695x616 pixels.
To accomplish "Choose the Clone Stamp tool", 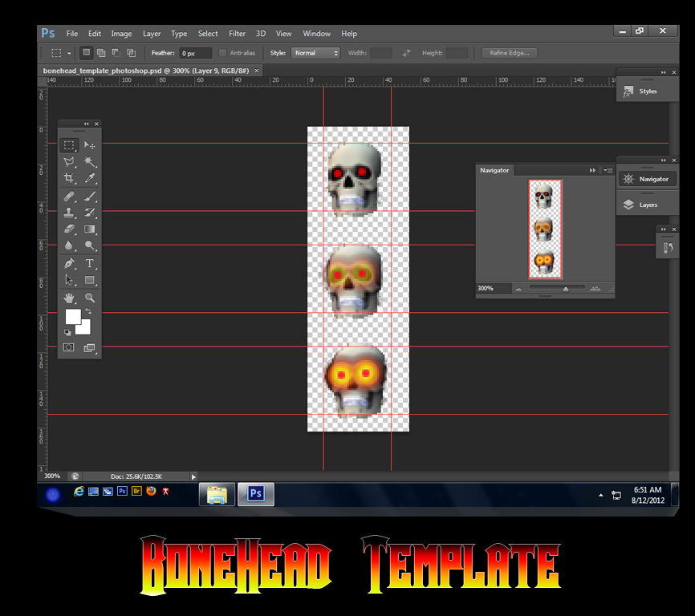I will tap(68, 212).
